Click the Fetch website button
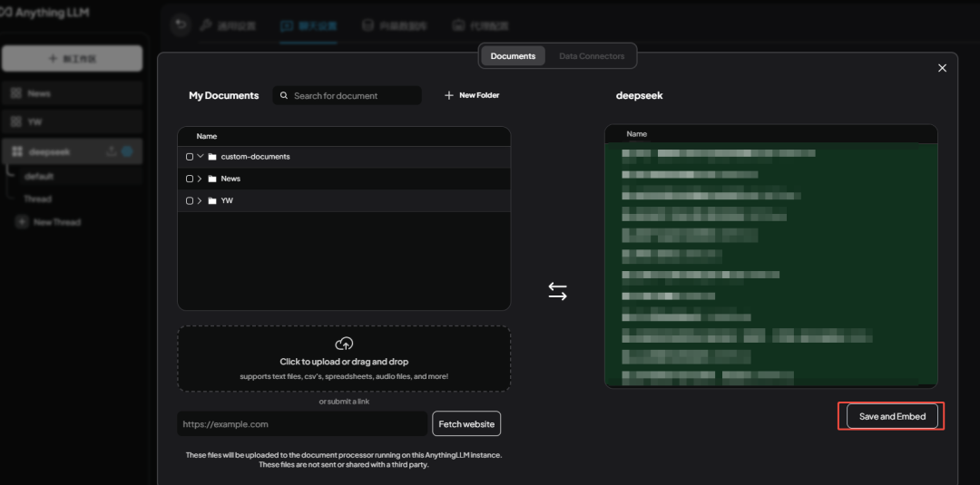Screen dimensions: 980x485 tap(466, 424)
